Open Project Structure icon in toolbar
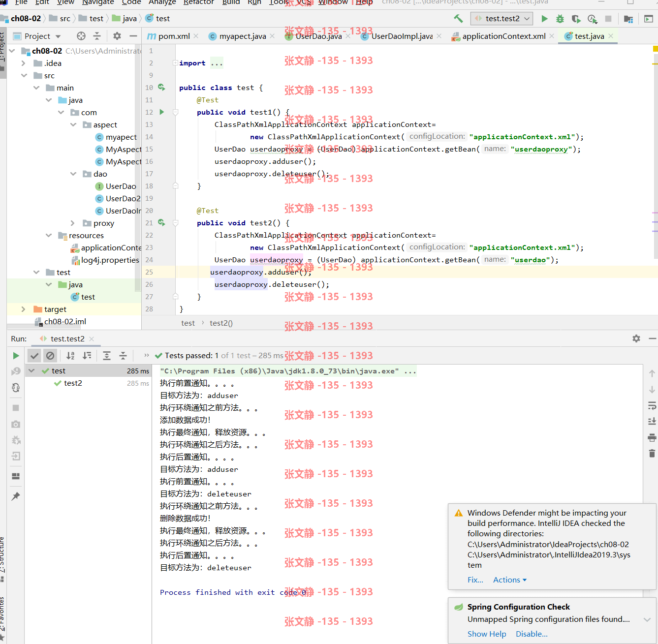658x644 pixels. point(628,19)
